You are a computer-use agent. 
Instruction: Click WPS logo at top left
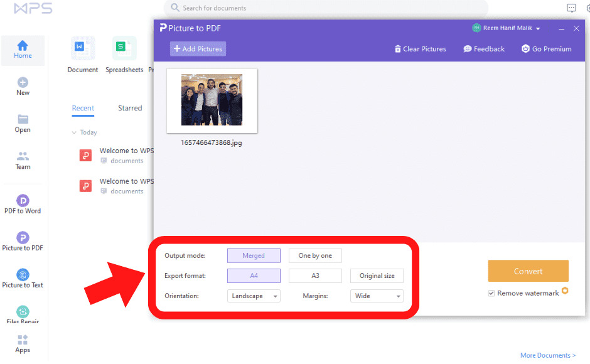33,8
